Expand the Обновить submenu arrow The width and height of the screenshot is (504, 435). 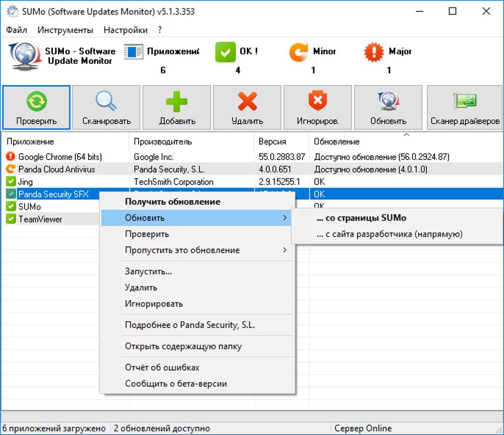coord(285,218)
